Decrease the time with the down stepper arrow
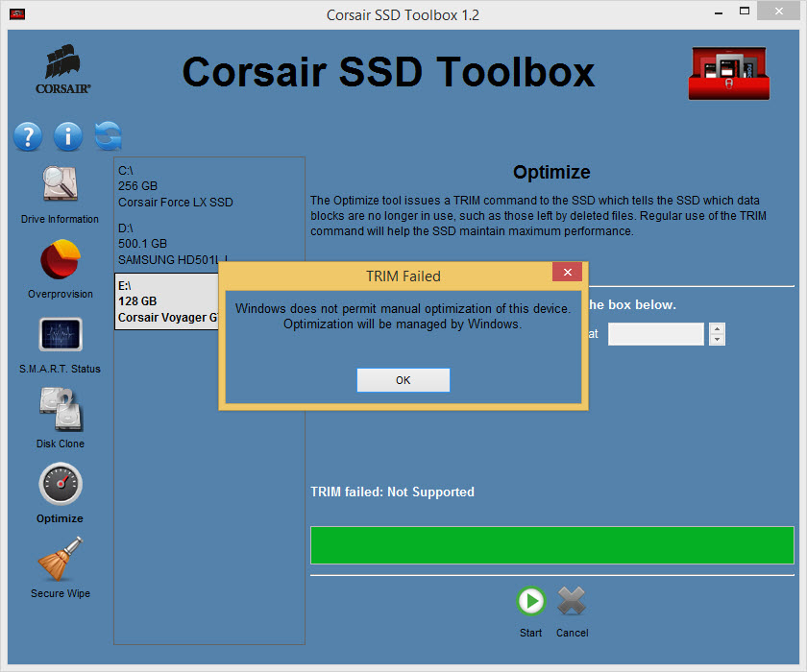The width and height of the screenshot is (807, 672). click(x=717, y=340)
